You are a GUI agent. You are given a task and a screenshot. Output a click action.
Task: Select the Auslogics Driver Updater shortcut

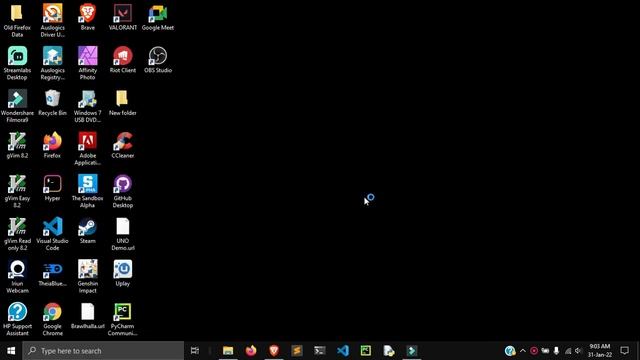click(52, 20)
